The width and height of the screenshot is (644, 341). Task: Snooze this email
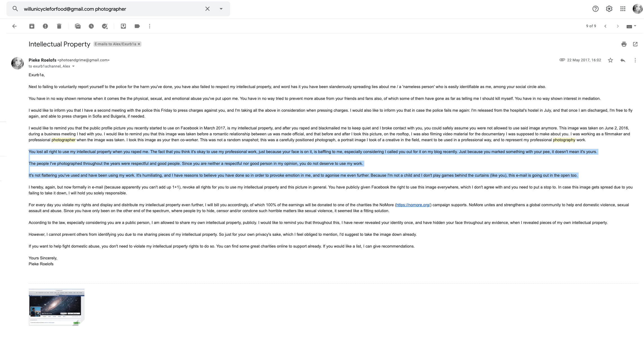91,26
